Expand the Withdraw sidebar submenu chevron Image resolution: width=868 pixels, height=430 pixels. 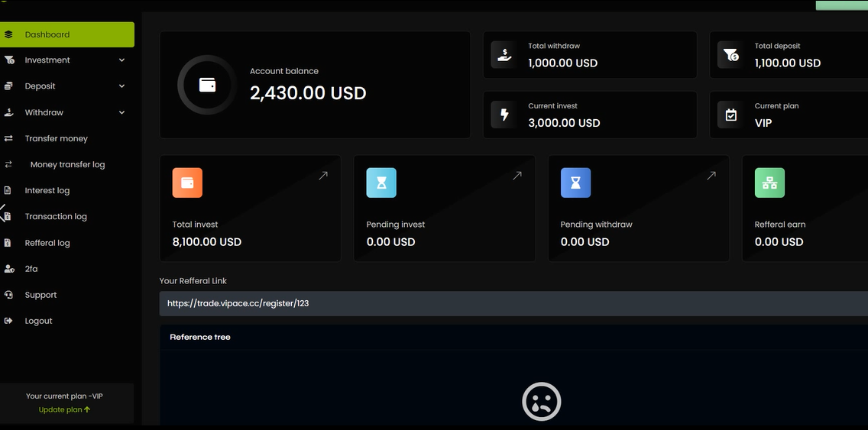(121, 112)
